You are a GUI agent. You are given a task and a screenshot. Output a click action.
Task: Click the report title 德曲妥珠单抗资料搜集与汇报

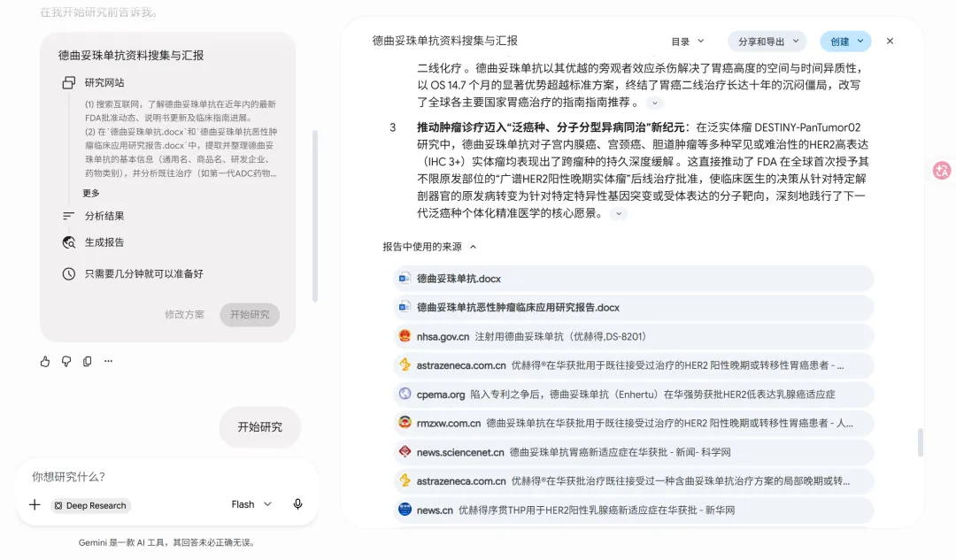(445, 41)
